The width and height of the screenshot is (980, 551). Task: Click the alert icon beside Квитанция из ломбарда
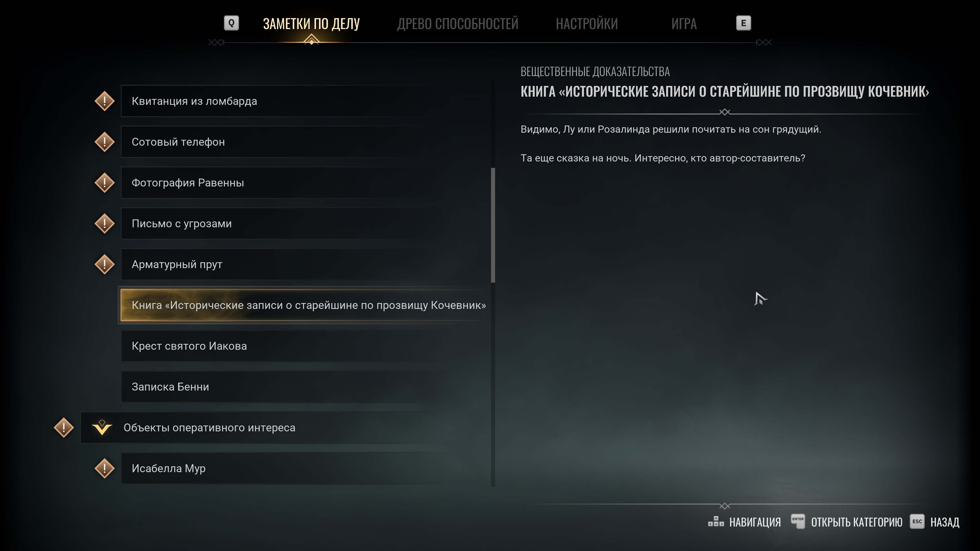(105, 101)
